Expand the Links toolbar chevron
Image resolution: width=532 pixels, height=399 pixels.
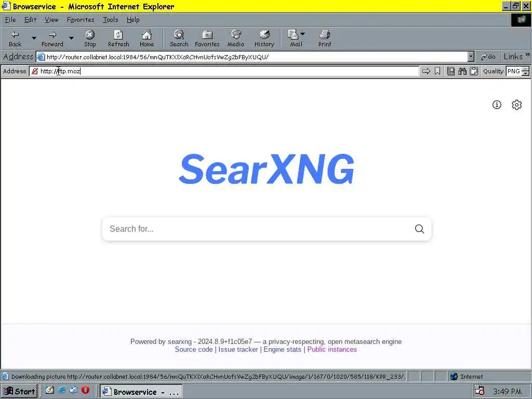528,55
